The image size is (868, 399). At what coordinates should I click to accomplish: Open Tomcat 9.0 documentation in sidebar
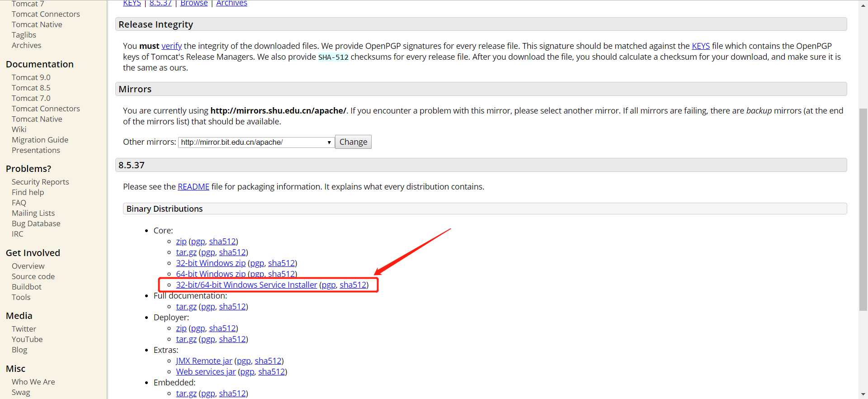tap(31, 77)
